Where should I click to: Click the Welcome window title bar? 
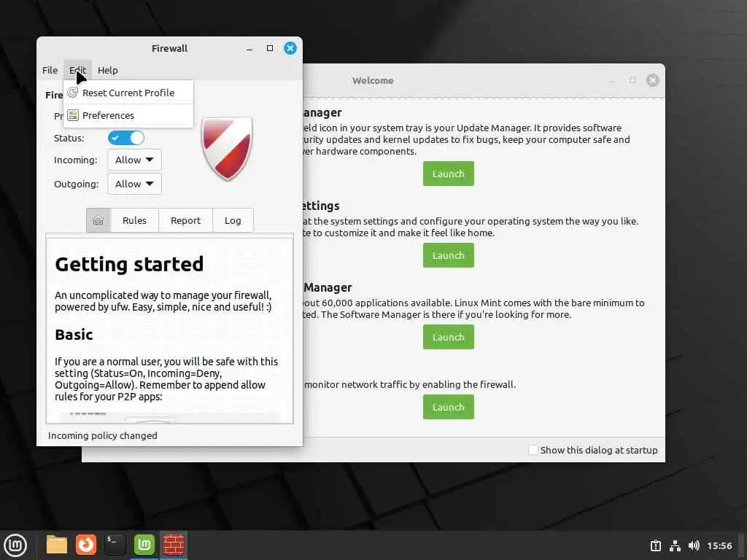[x=373, y=80]
